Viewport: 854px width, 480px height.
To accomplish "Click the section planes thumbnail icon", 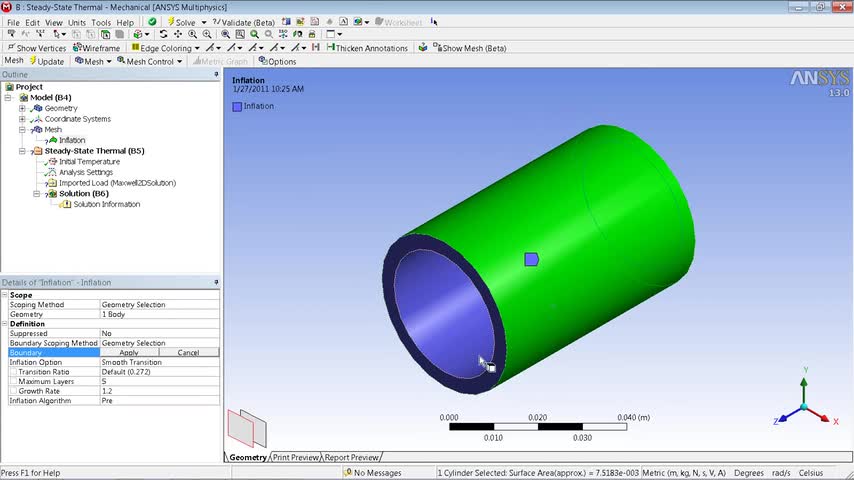I will click(x=247, y=428).
